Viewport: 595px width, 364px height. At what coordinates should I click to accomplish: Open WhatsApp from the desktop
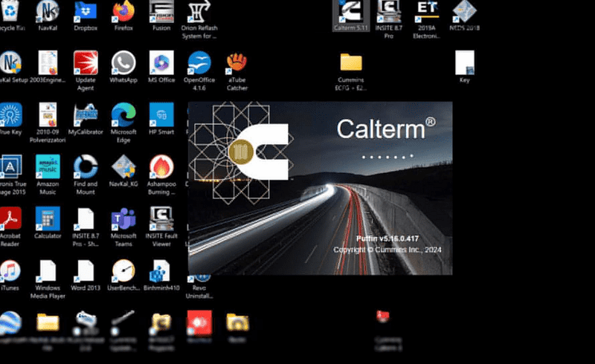(123, 67)
